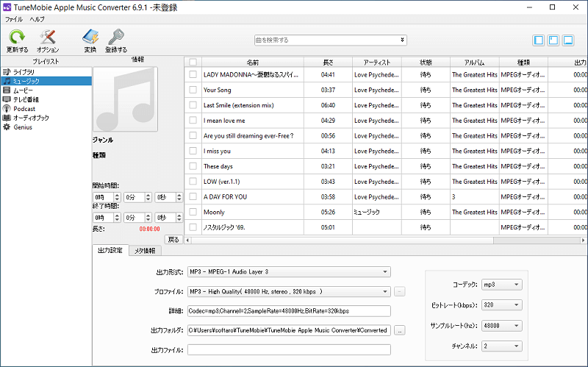This screenshot has width=588, height=367.
Task: Expand the 出力形式 format dropdown
Action: coord(384,271)
